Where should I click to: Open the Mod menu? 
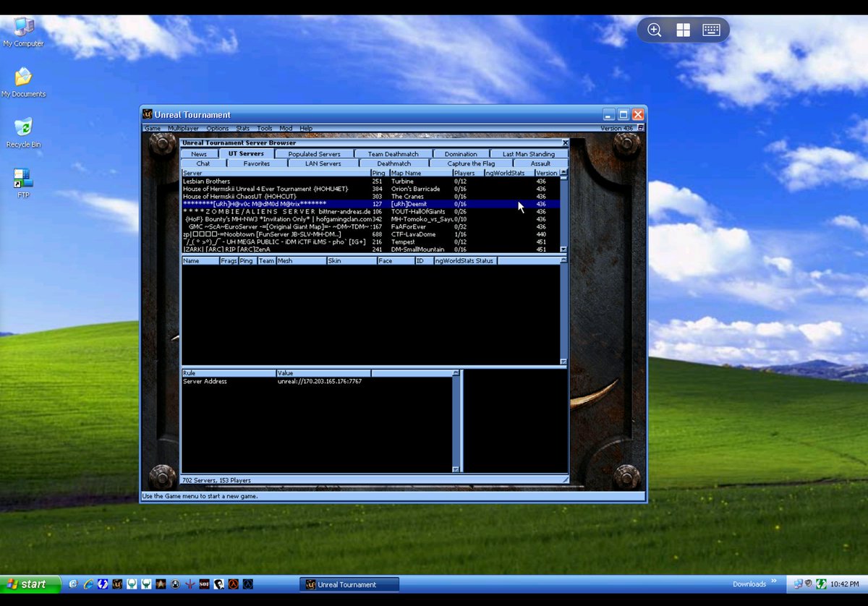(x=286, y=128)
